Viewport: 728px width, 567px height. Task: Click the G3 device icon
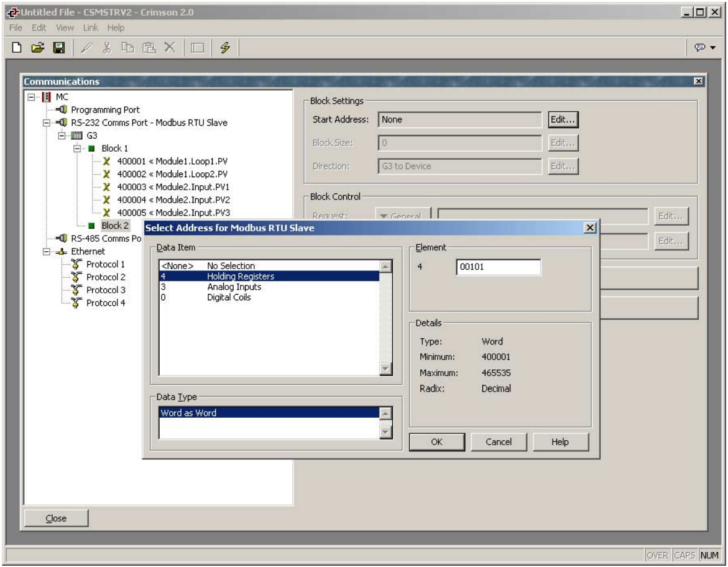click(x=76, y=136)
